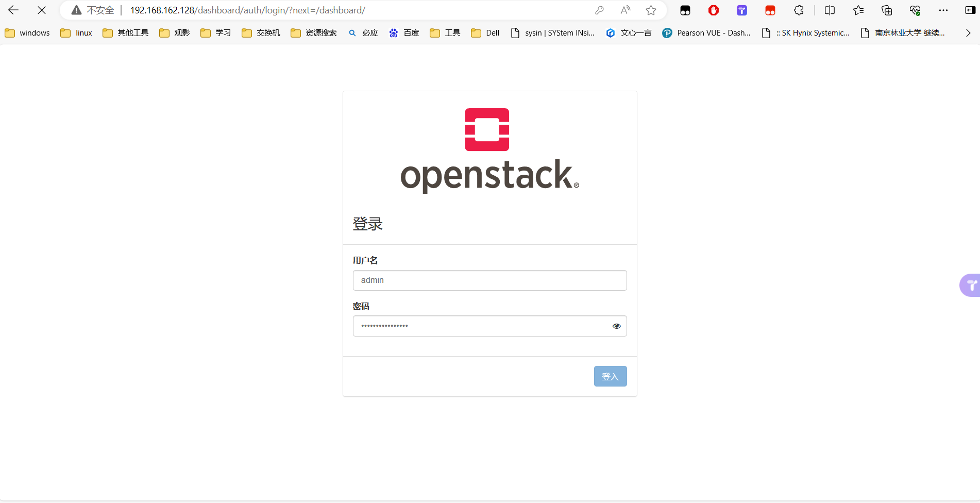Open the 学习 bookmarks folder
This screenshot has height=503, width=980.
(216, 33)
